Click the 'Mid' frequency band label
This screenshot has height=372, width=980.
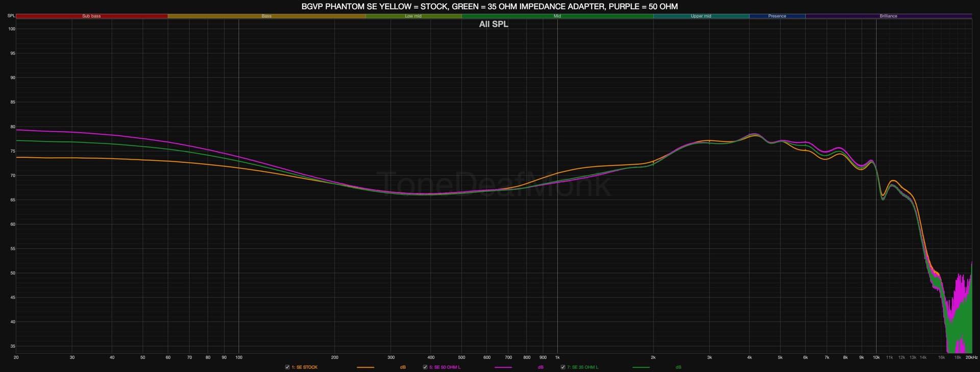click(x=557, y=16)
